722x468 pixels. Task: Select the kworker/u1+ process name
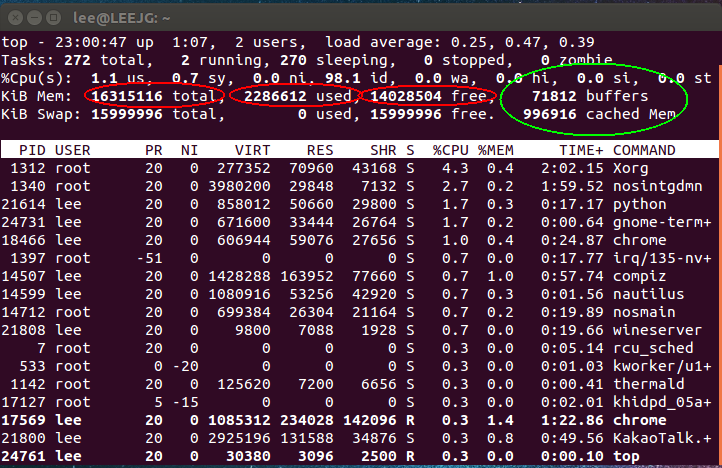[x=662, y=366]
